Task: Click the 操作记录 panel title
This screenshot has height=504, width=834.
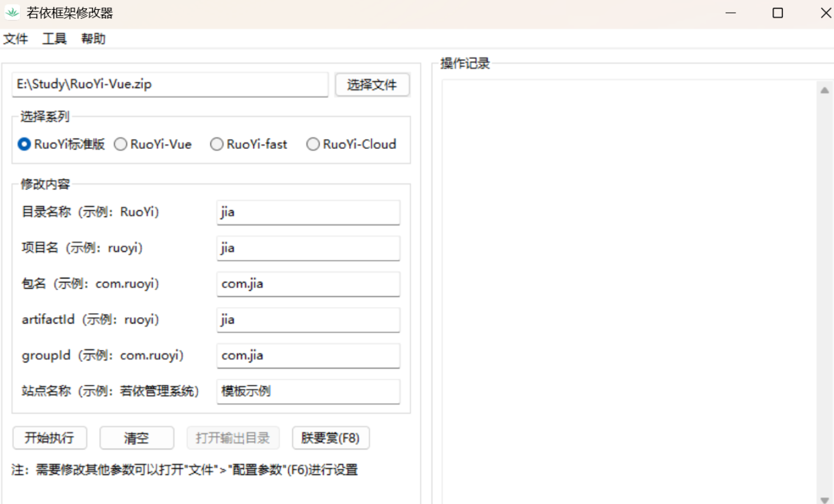Action: [x=465, y=63]
